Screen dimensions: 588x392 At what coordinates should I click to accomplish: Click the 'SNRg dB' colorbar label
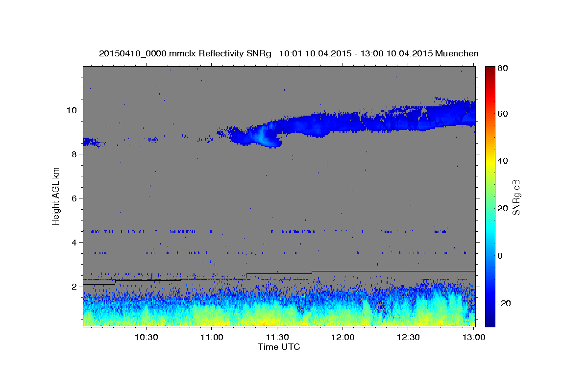(x=516, y=197)
